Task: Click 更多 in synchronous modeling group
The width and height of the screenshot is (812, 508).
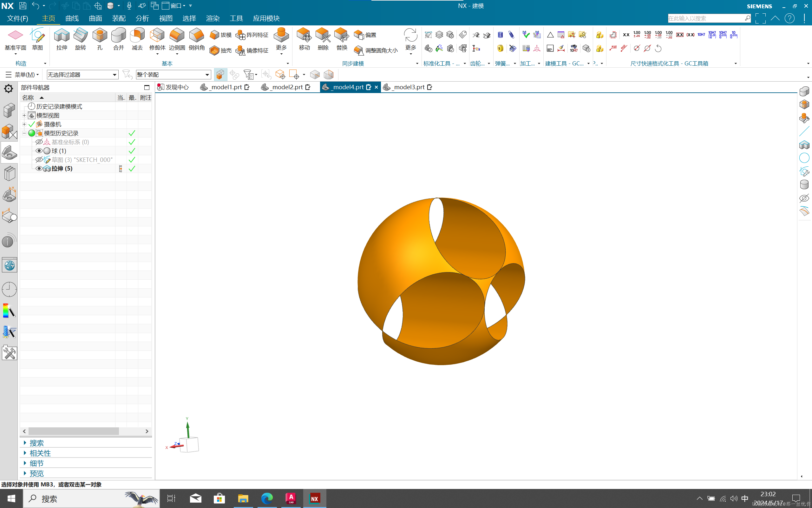Action: pos(410,41)
